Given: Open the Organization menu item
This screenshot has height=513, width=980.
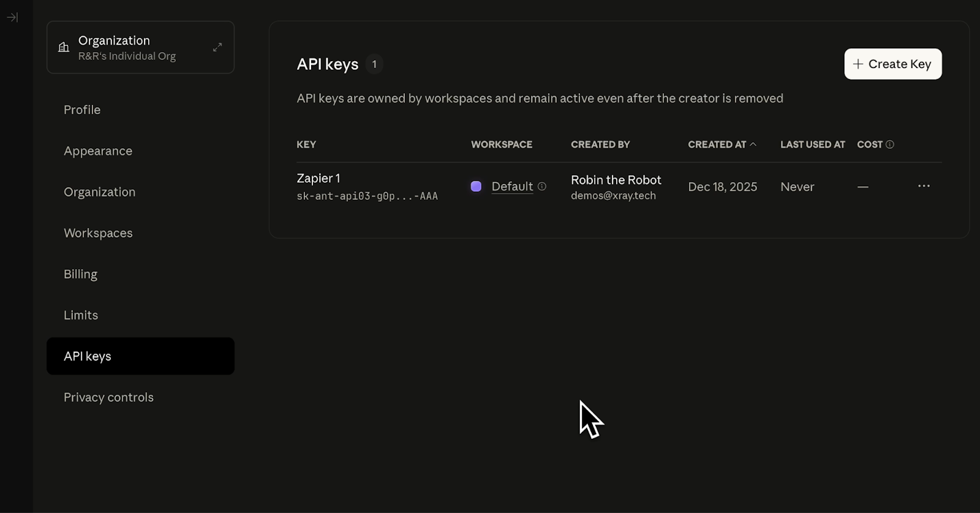Looking at the screenshot, I should (99, 192).
